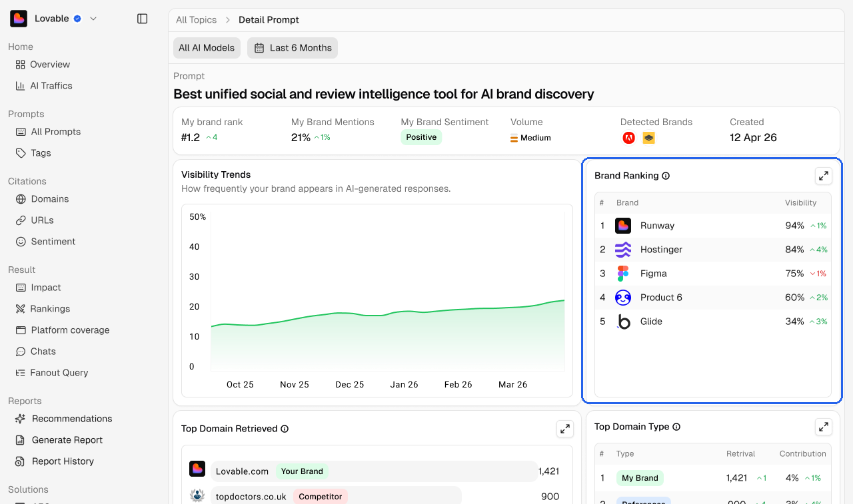Open All Prompts section
Image resolution: width=853 pixels, height=504 pixels.
click(48, 132)
